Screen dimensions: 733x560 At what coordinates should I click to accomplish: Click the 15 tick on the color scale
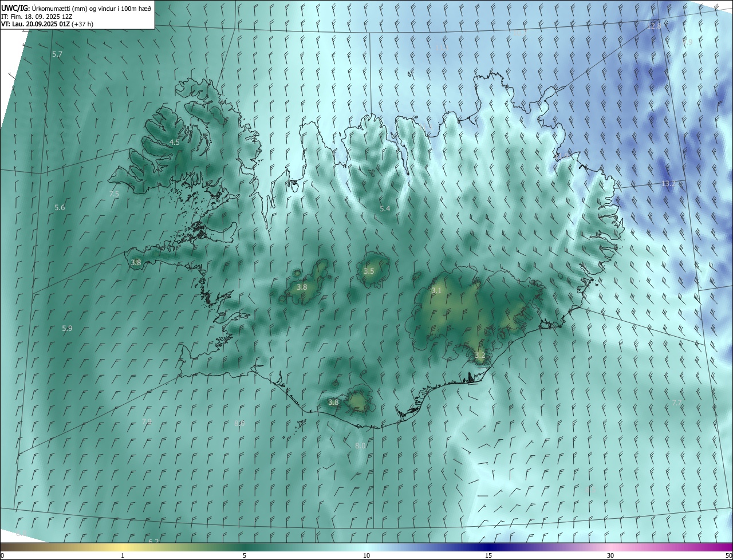[x=488, y=555]
